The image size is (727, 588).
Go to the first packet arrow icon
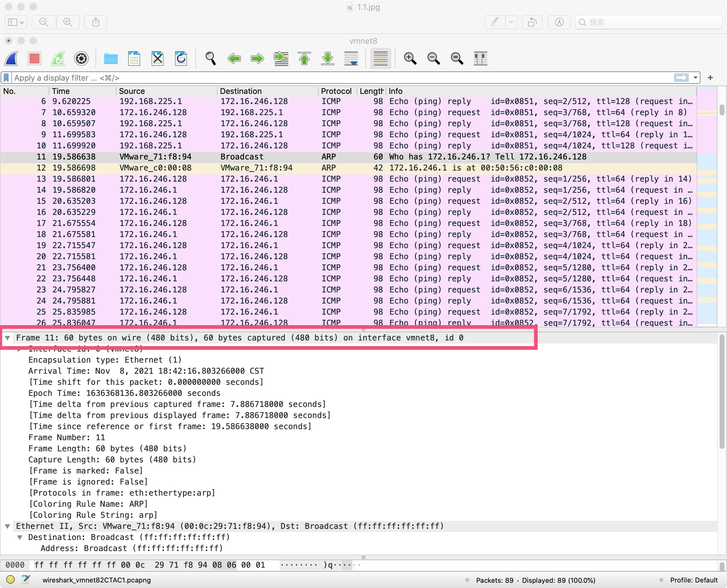[304, 58]
